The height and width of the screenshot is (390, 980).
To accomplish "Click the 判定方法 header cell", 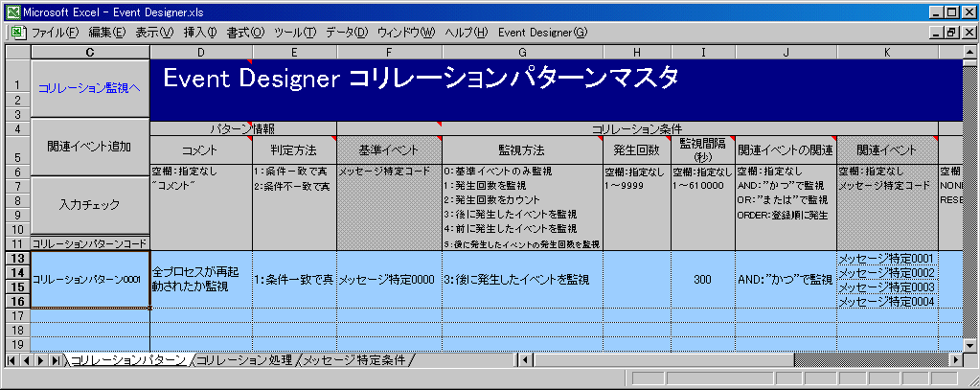I will (294, 150).
